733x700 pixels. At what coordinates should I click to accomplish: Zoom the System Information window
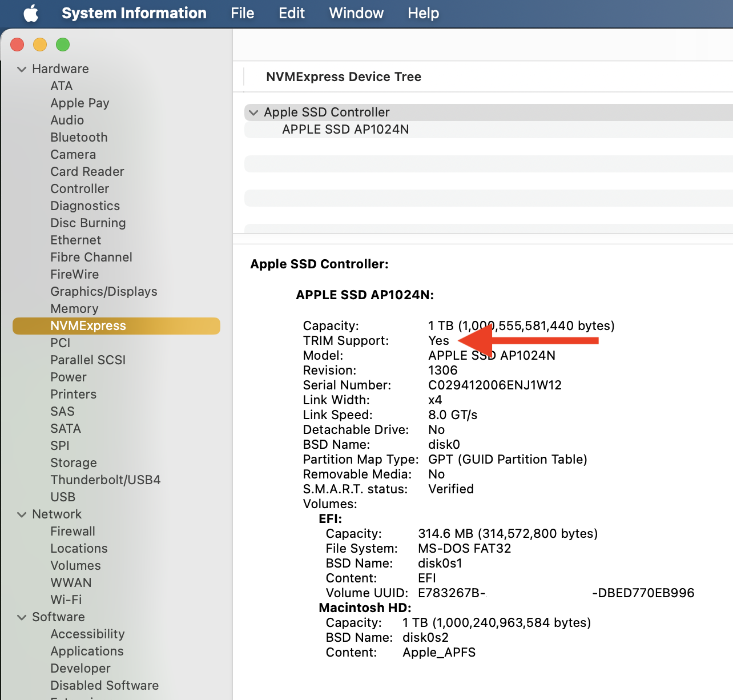[x=63, y=45]
